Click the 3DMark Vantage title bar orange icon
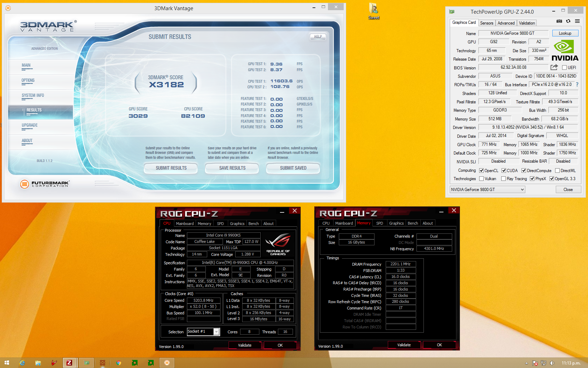This screenshot has width=588, height=368. 8,8
